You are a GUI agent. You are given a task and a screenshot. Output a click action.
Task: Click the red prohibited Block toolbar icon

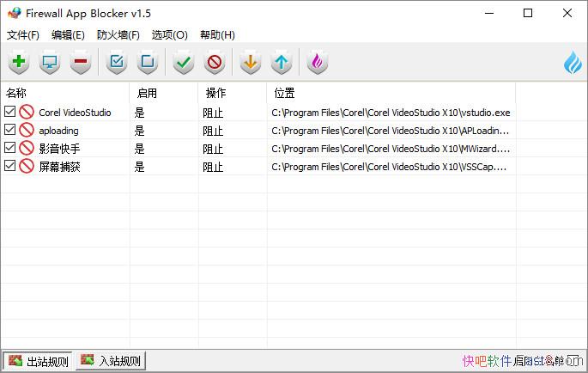pos(215,62)
